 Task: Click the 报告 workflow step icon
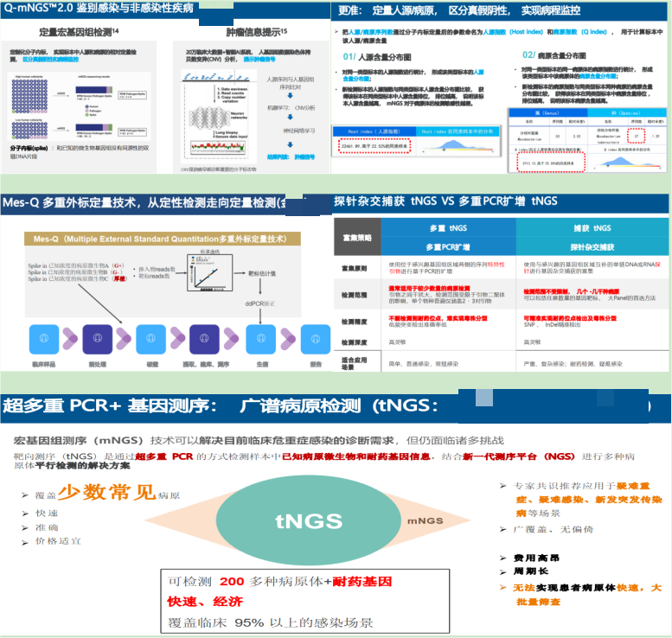[x=316, y=339]
